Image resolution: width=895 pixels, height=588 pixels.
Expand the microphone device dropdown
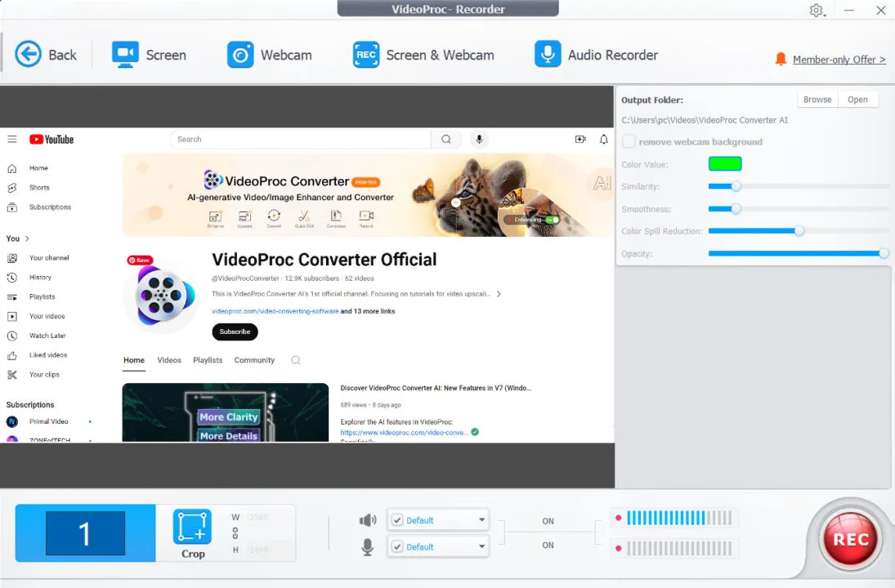(x=481, y=547)
